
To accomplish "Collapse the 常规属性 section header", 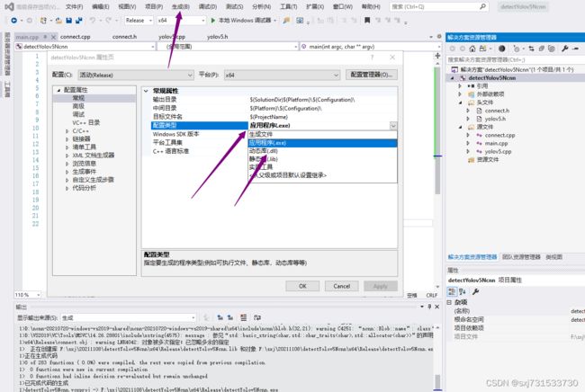I will pos(146,91).
